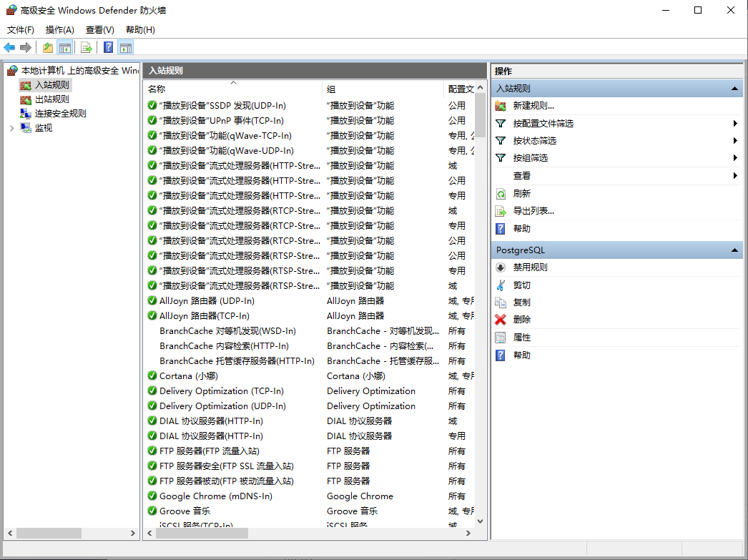The width and height of the screenshot is (748, 560).
Task: Click the rules list horizontal scrollbar right arrow
Action: coord(468,534)
